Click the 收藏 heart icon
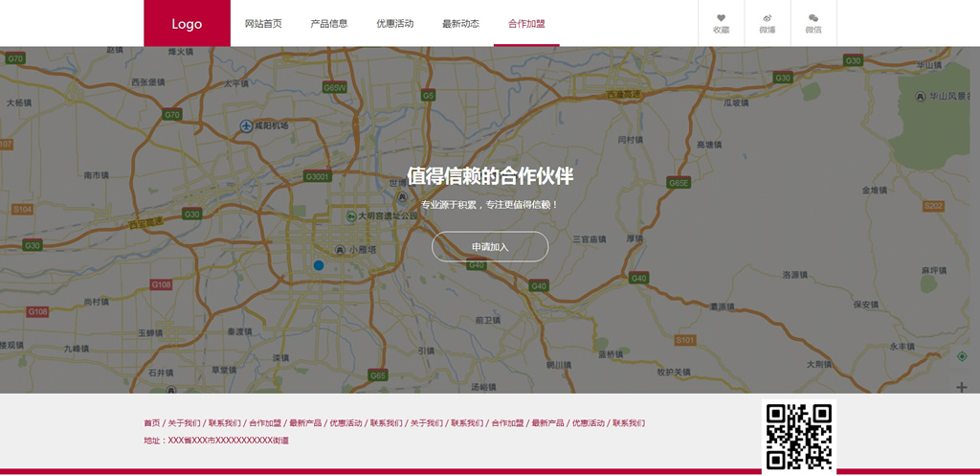Image resolution: width=980 pixels, height=476 pixels. click(721, 18)
